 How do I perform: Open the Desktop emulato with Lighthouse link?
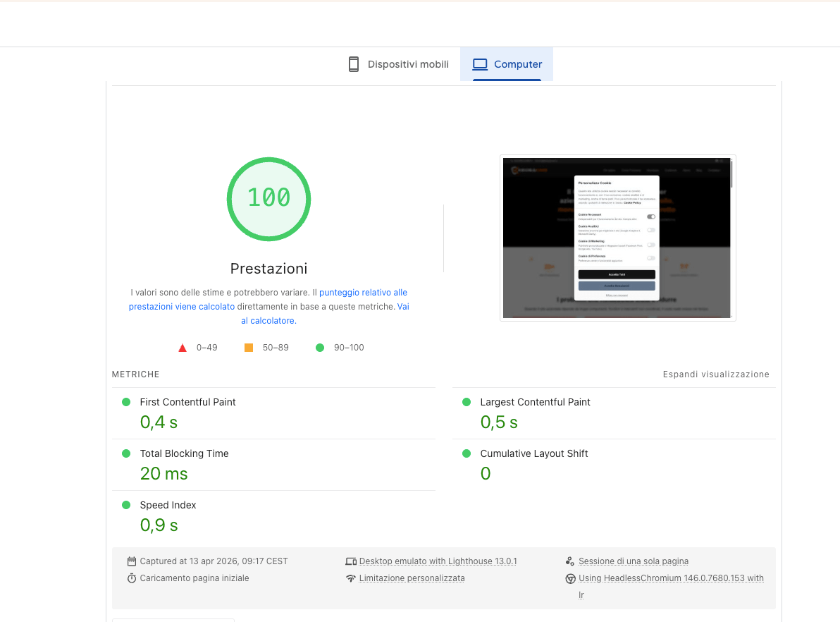coord(438,561)
